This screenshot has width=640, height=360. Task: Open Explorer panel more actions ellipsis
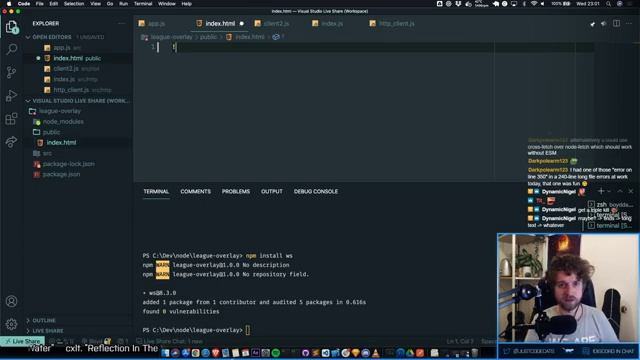point(121,24)
